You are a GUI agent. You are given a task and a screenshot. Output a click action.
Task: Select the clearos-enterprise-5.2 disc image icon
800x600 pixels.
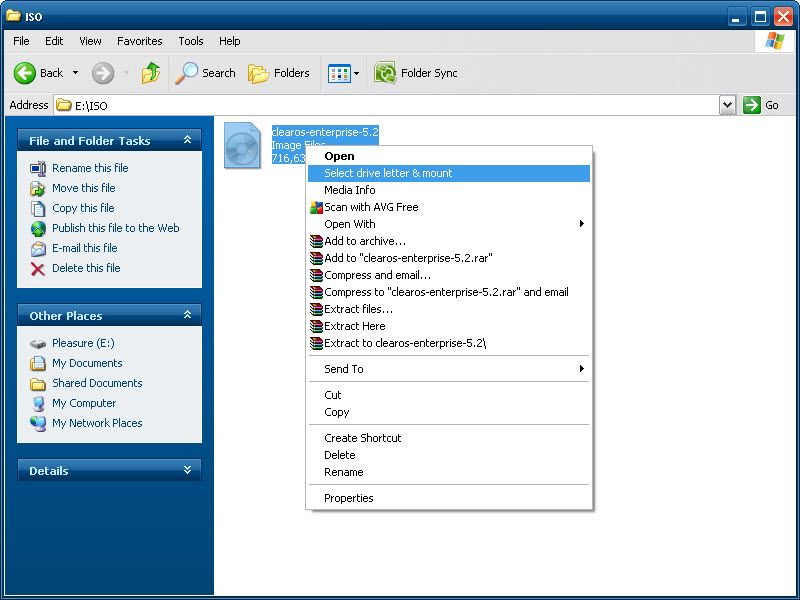242,145
